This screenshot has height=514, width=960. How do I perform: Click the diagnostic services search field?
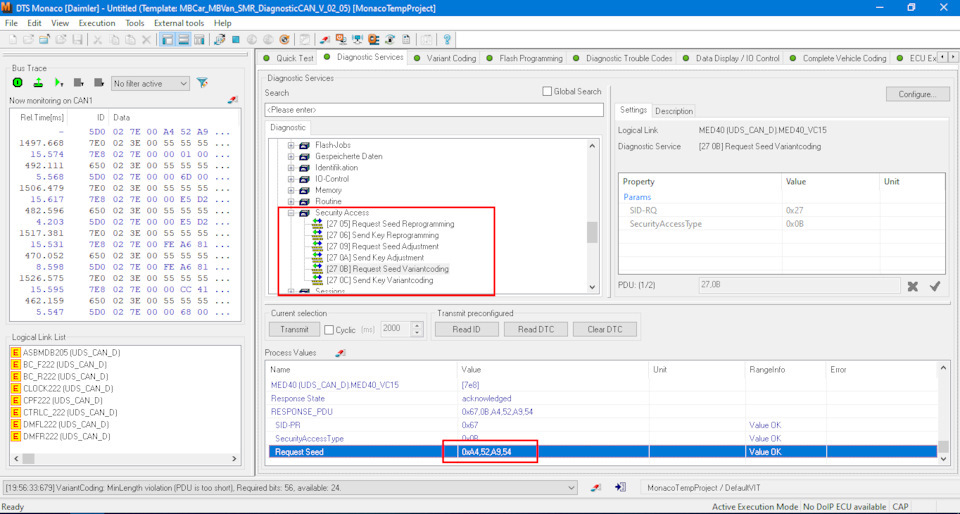pyautogui.click(x=434, y=110)
